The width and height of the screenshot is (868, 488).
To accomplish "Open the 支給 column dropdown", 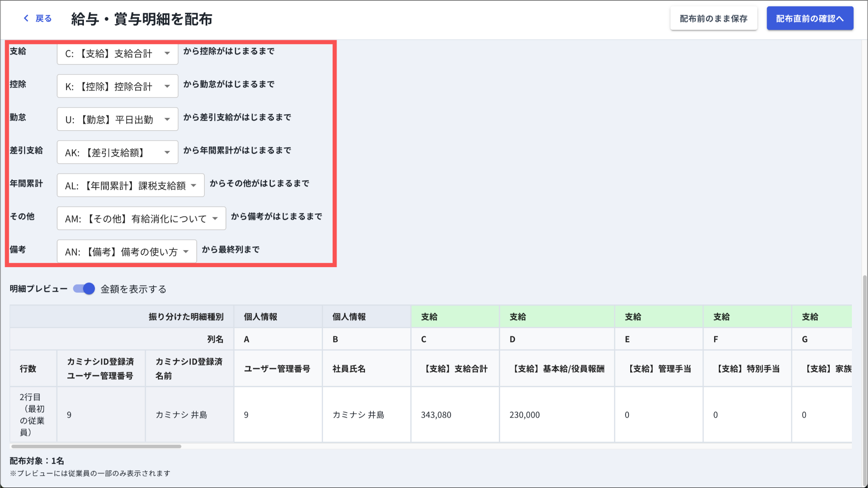I will pyautogui.click(x=117, y=53).
